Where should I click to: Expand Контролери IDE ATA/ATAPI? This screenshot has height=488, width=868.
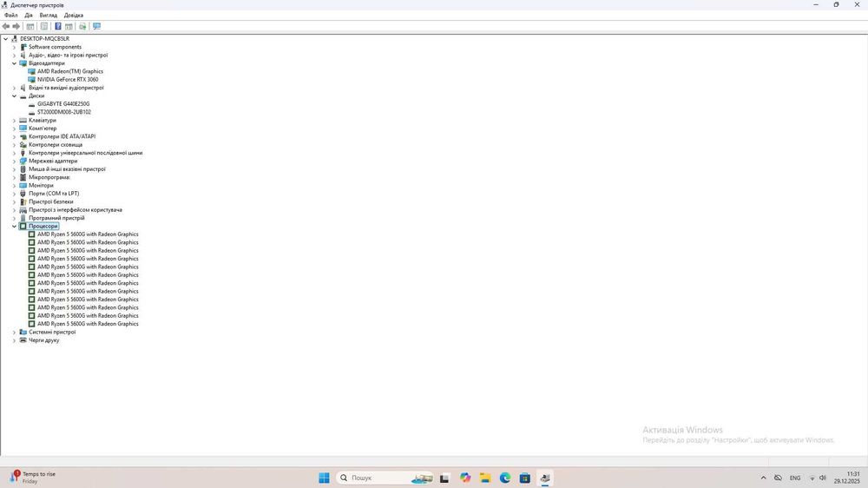15,136
